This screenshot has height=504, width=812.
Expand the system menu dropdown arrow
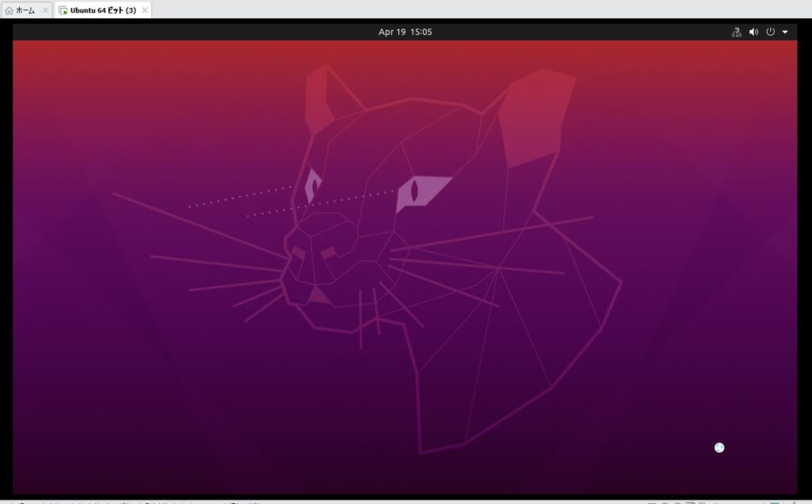785,32
